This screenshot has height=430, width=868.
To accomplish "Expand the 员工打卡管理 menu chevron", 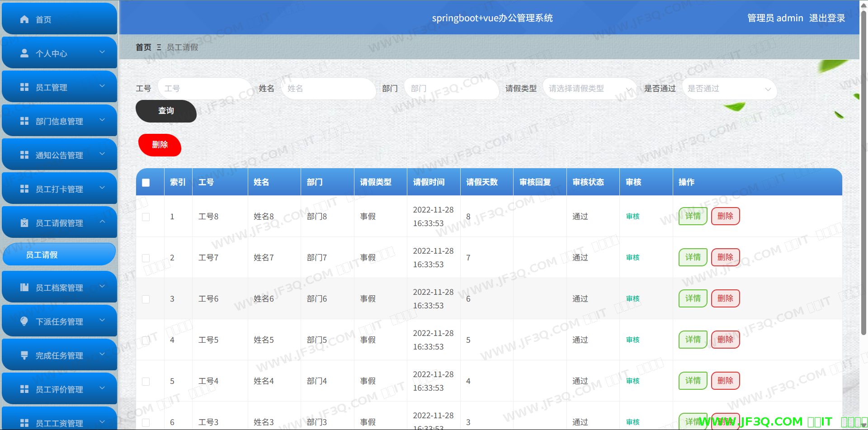I will coord(102,188).
